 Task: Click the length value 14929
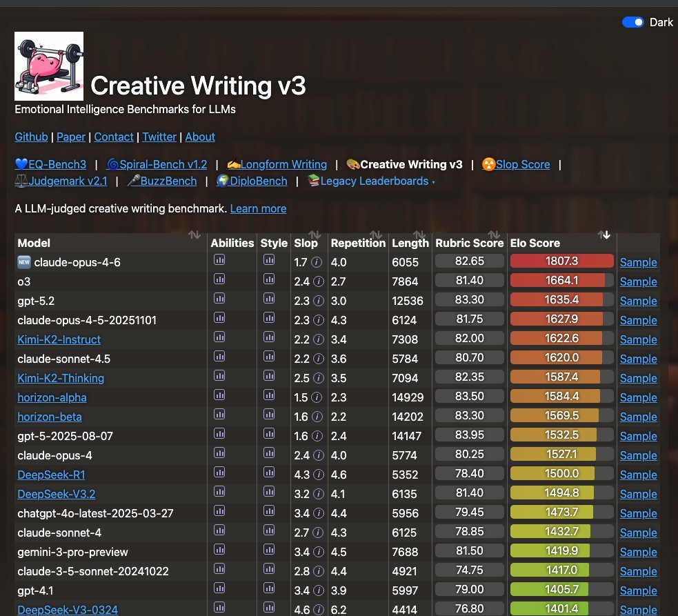click(x=408, y=397)
